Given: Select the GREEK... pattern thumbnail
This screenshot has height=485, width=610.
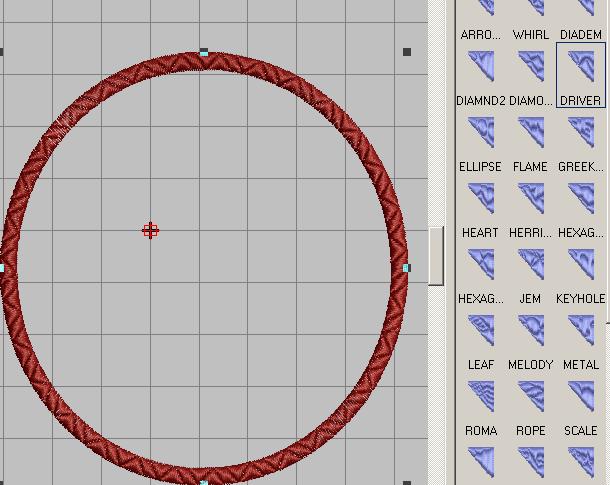Looking at the screenshot, I should (x=581, y=132).
